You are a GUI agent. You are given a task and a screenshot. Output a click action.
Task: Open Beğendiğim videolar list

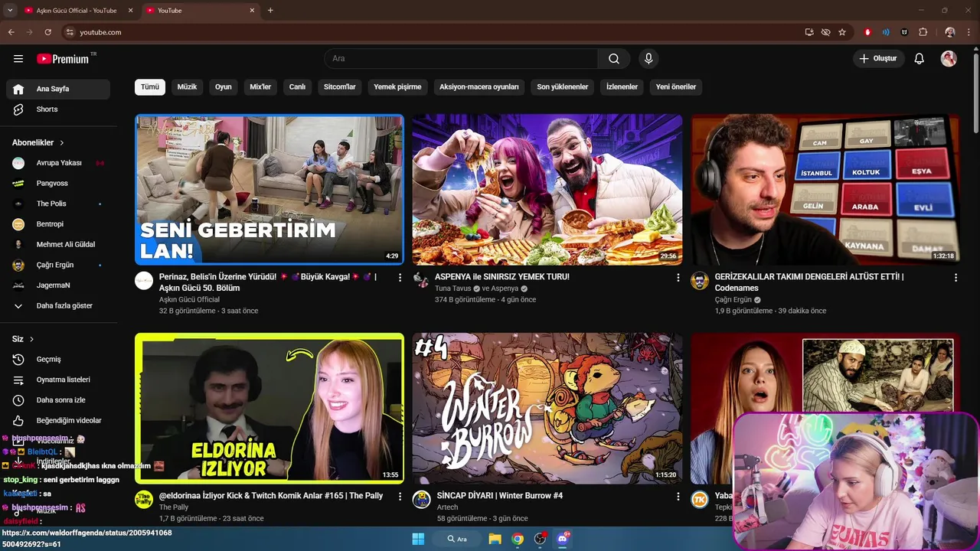pyautogui.click(x=58, y=420)
